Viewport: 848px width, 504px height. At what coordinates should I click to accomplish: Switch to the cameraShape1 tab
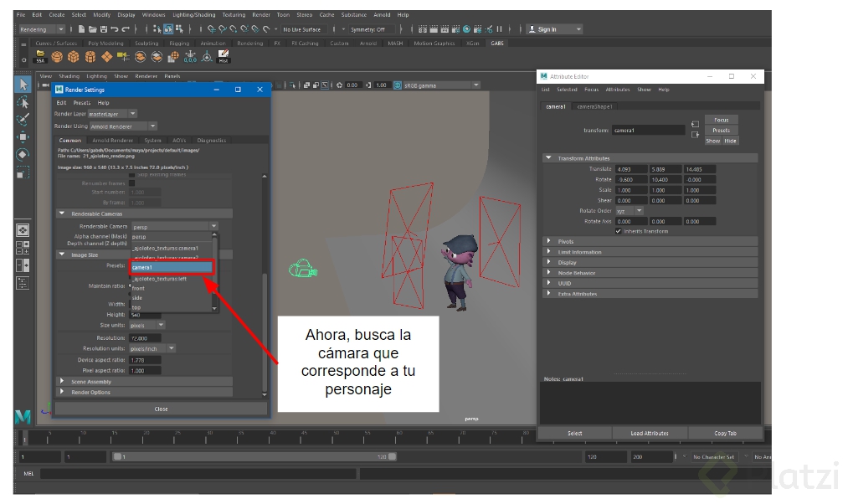[594, 106]
